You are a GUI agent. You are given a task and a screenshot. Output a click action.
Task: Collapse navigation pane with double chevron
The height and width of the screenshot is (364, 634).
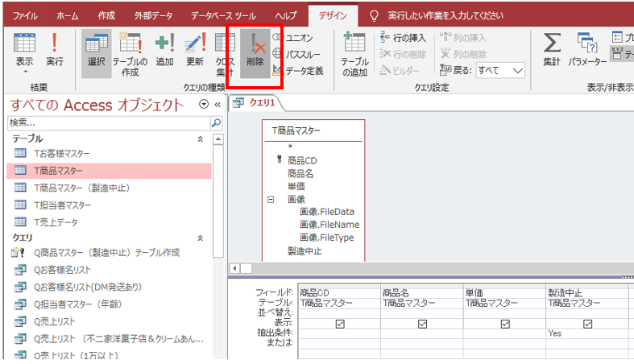(218, 105)
